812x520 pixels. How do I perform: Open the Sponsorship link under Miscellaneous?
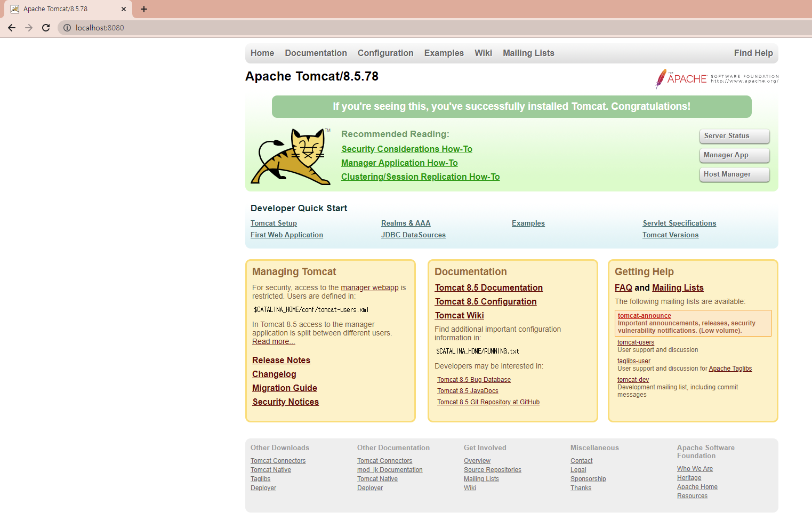tap(588, 479)
